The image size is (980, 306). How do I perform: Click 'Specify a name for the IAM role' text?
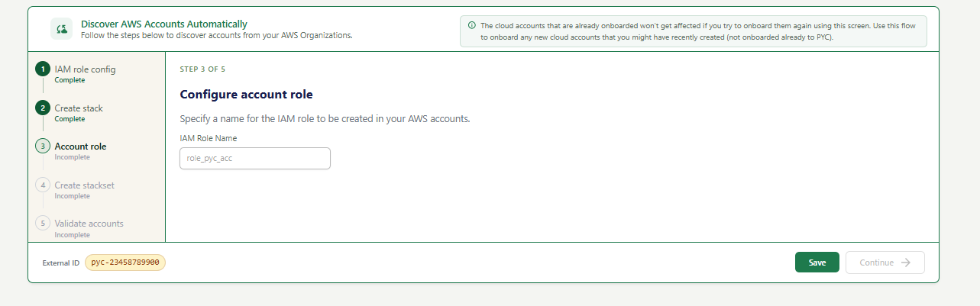pos(325,119)
